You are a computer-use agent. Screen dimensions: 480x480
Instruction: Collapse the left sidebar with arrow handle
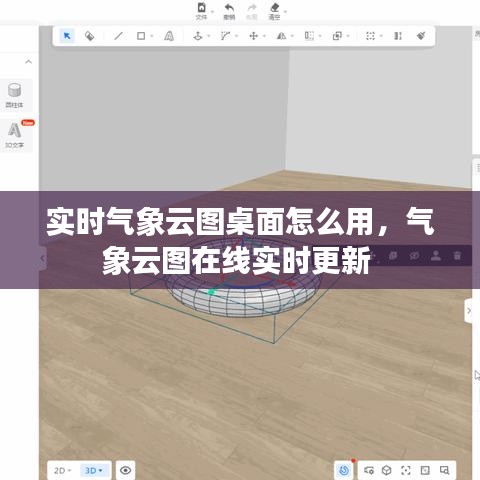42,258
